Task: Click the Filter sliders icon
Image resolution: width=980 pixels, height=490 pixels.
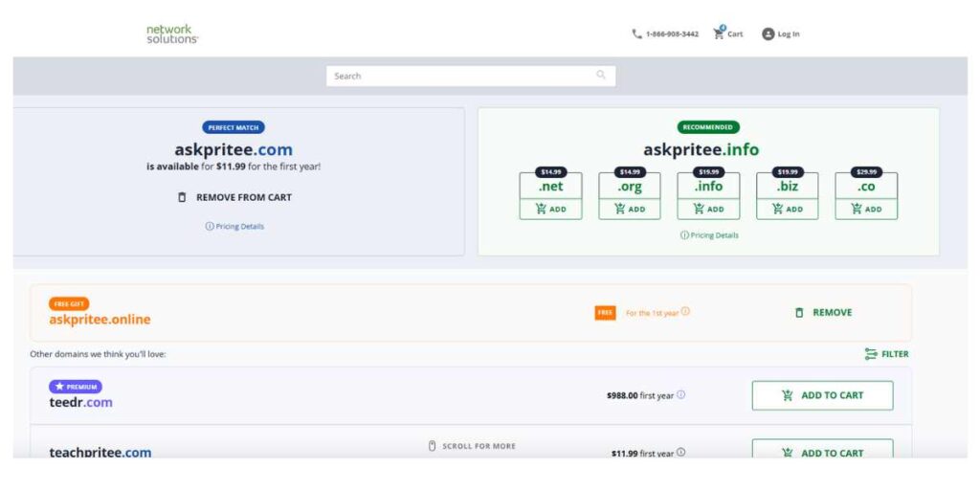Action: pos(871,354)
